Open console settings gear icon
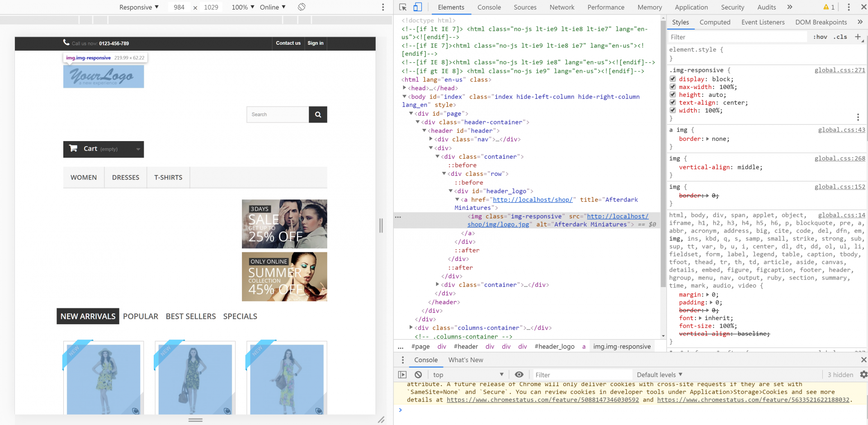Screen dimensions: 868x425 pos(863,375)
